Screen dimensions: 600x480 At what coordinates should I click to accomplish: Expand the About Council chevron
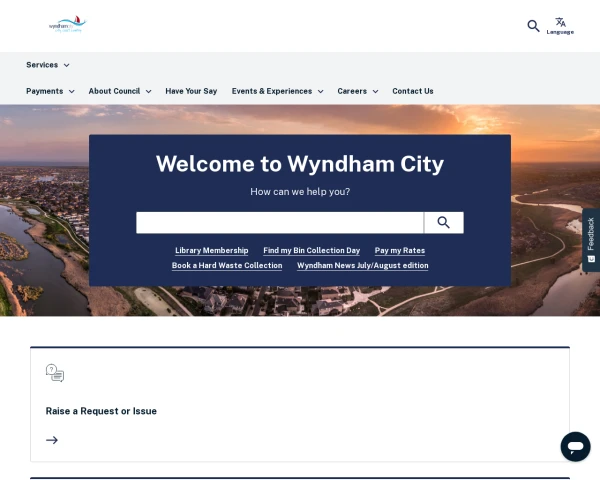[148, 91]
